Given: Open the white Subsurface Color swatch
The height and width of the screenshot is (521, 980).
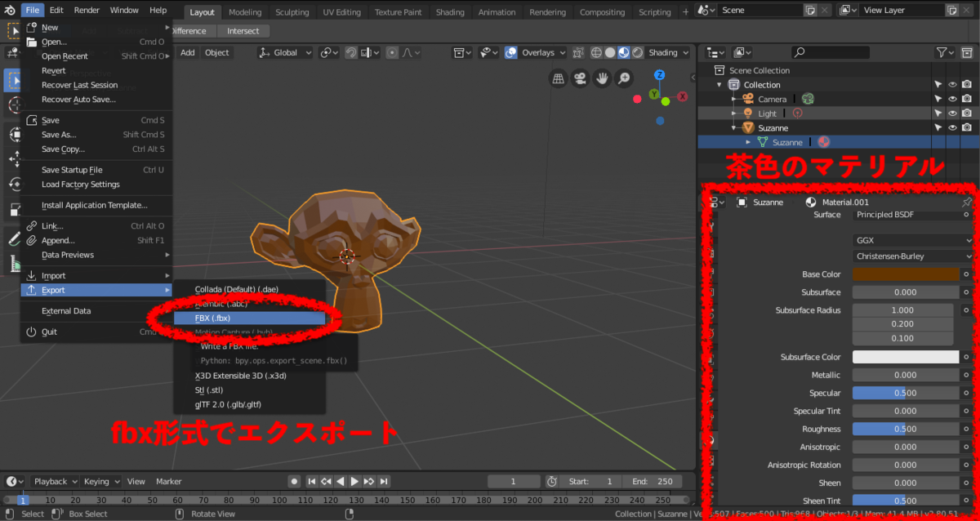Looking at the screenshot, I should (906, 357).
